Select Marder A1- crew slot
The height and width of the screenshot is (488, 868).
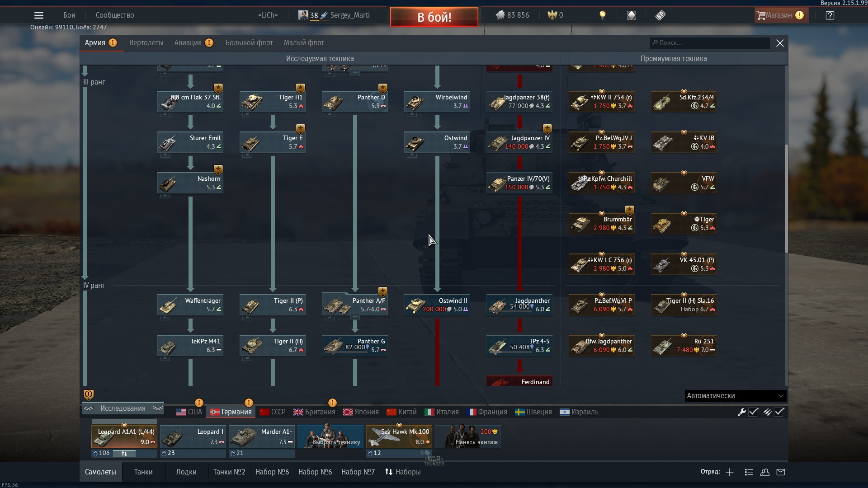[x=262, y=436]
